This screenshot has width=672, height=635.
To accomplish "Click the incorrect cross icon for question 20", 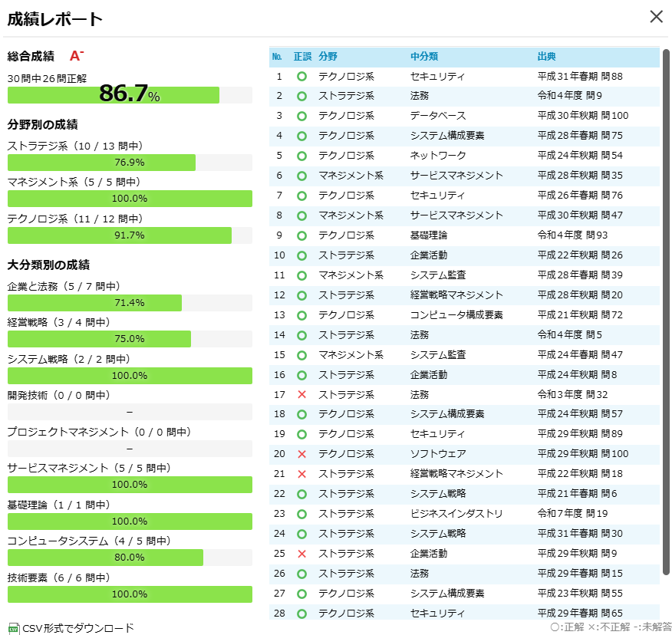I will pyautogui.click(x=303, y=454).
